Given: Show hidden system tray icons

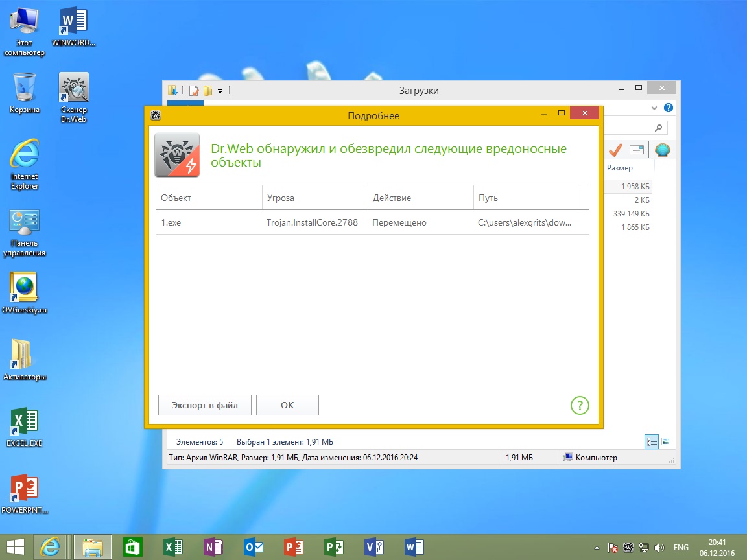Looking at the screenshot, I should tap(597, 548).
